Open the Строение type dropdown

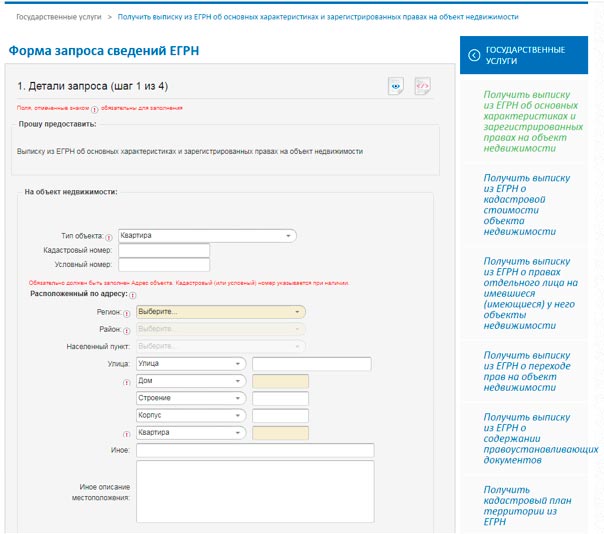[x=191, y=398]
